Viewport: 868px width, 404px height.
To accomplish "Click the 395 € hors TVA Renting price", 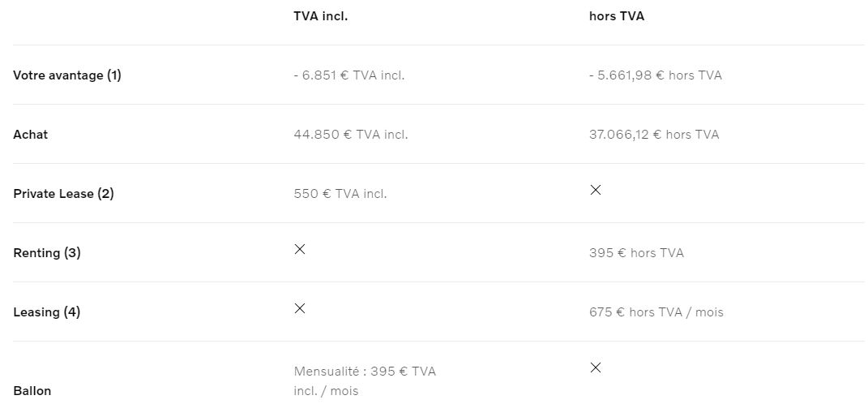I will coord(636,253).
